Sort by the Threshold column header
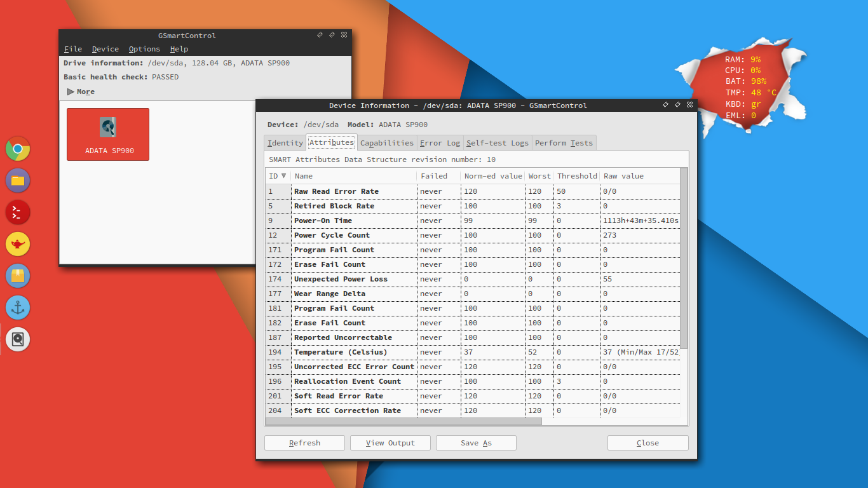868x488 pixels. [576, 176]
